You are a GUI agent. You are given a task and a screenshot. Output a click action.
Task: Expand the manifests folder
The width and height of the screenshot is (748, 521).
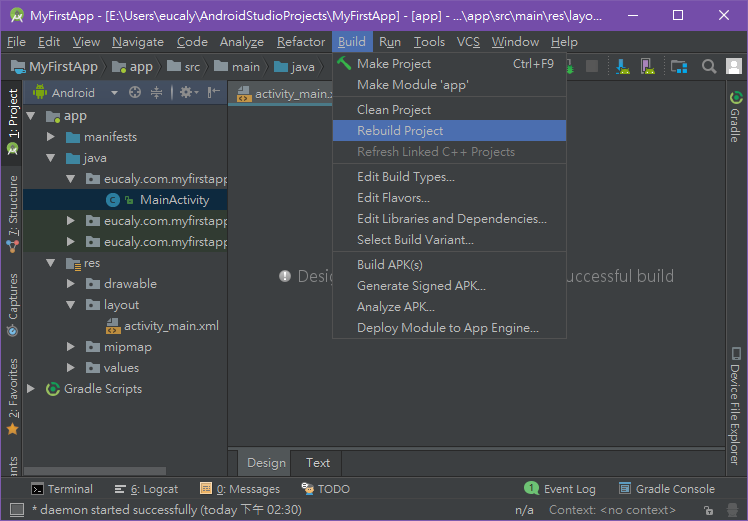[51, 137]
